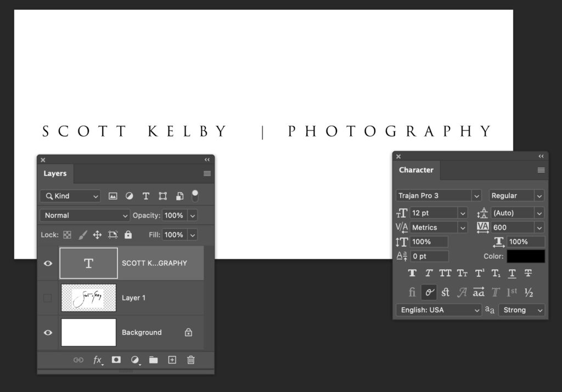This screenshot has height=392, width=562.
Task: Show the hidden Layer 1
Action: click(47, 298)
